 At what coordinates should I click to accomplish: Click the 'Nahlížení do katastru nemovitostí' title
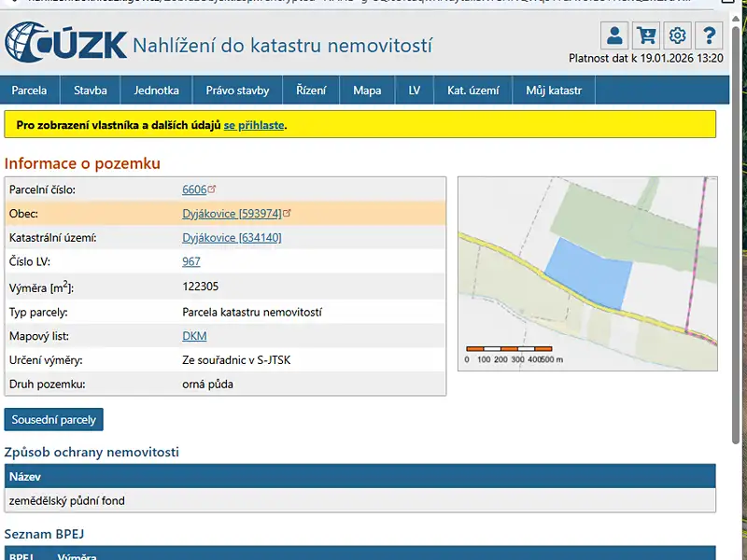pyautogui.click(x=283, y=45)
